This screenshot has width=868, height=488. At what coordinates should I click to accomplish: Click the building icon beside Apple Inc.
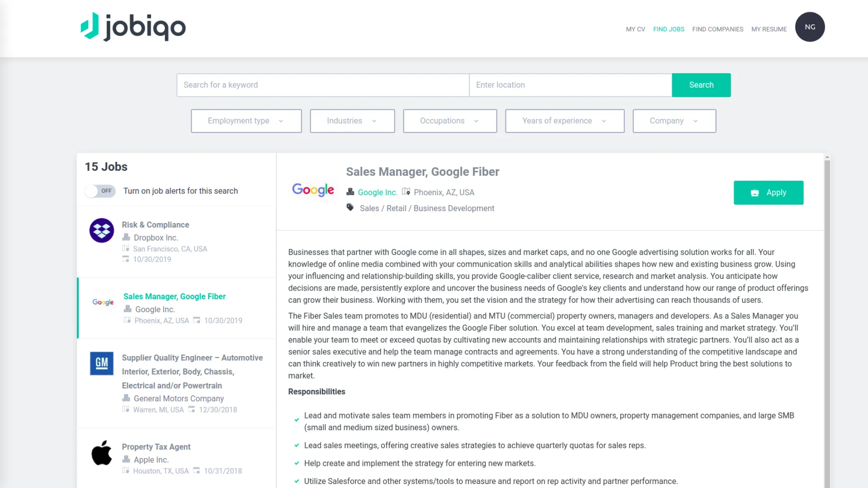pyautogui.click(x=126, y=459)
